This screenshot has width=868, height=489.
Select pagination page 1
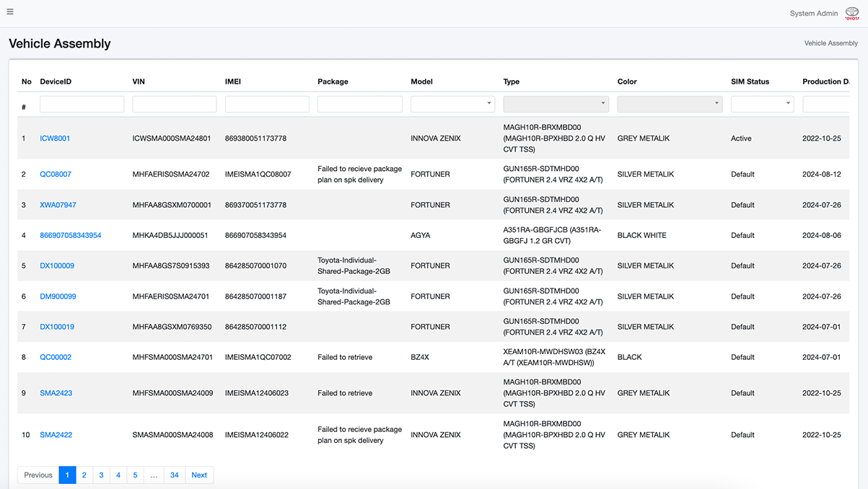click(x=67, y=475)
